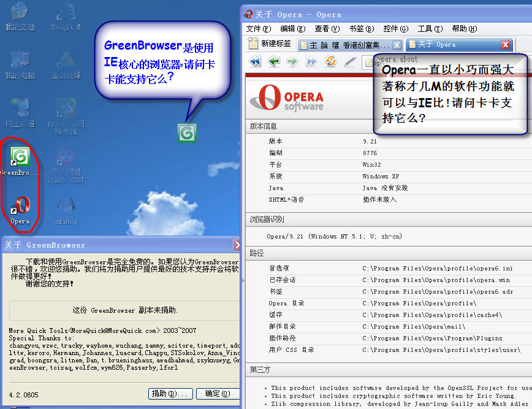This screenshot has width=532, height=409.
Task: Click the Opera/9.21 user agent string
Action: pos(334,236)
